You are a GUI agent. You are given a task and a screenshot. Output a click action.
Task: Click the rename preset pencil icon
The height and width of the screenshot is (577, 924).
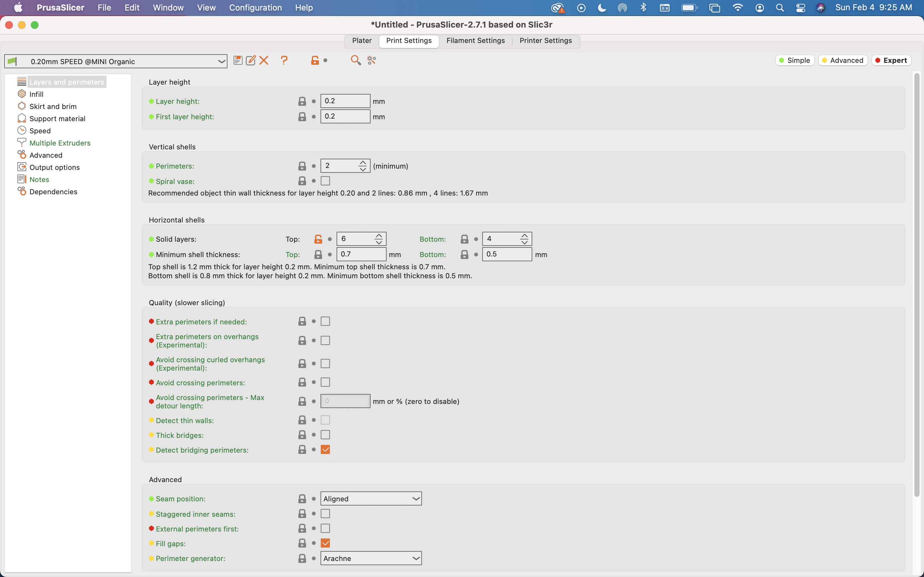[x=251, y=60]
